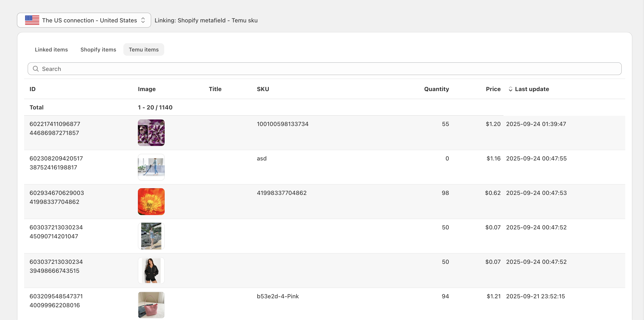Switch to the Shopify items tab
Screen dimensions: 644x320
point(98,49)
